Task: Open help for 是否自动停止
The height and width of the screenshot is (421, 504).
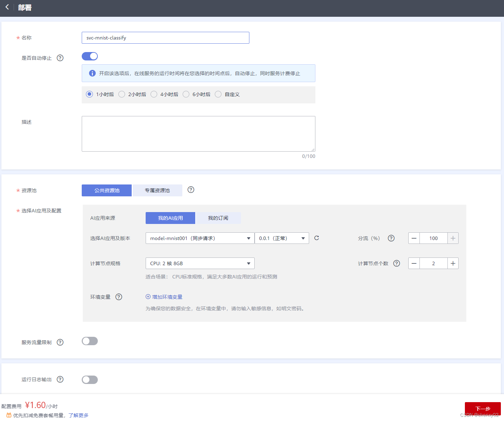Action: (x=60, y=58)
